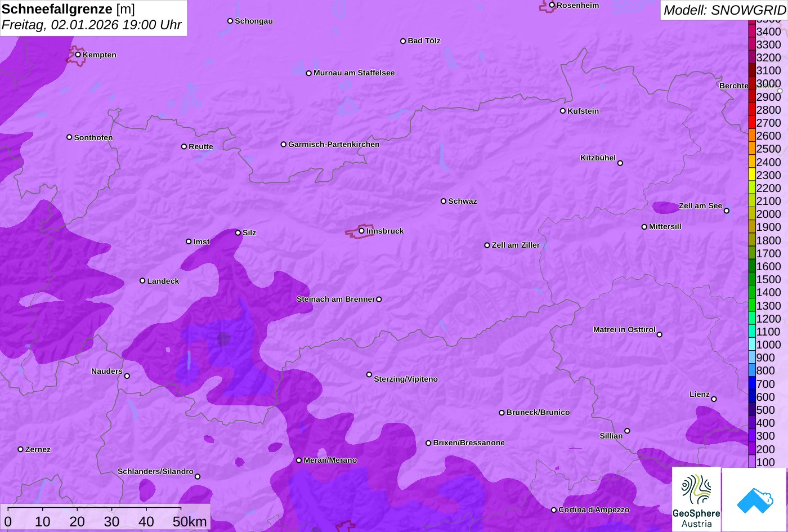The width and height of the screenshot is (788, 532).
Task: Select the Landeck location marker
Action: click(142, 280)
